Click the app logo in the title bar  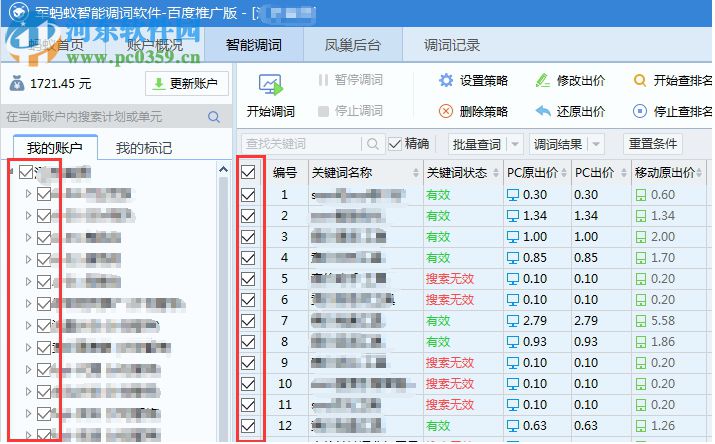click(19, 12)
